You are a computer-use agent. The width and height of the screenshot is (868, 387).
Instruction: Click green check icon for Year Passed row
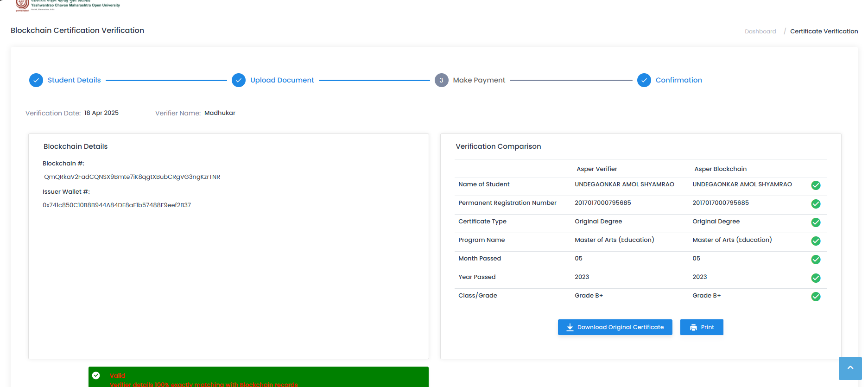pyautogui.click(x=816, y=278)
